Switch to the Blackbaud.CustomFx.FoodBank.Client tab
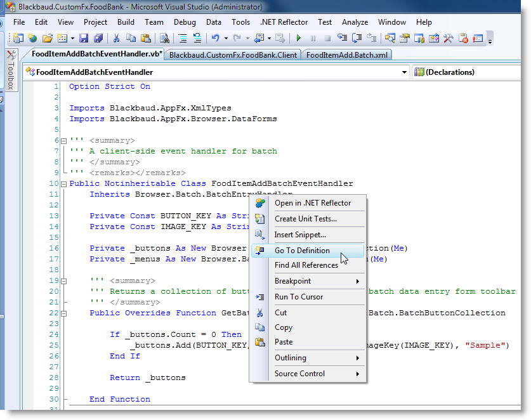 click(233, 55)
